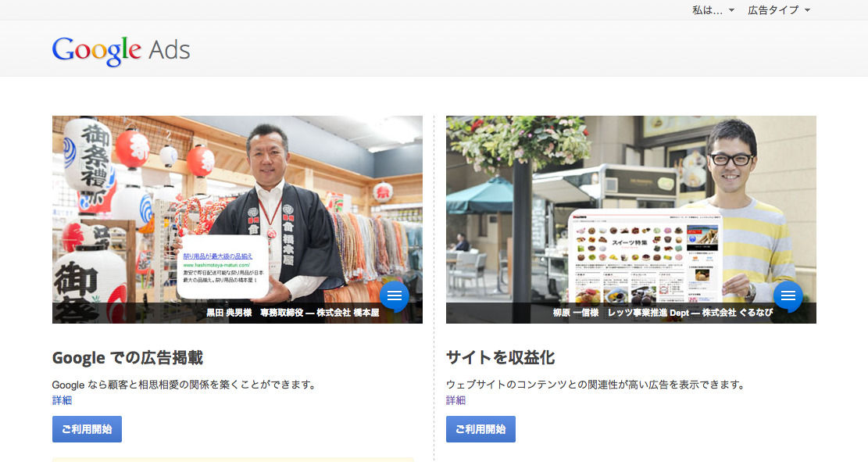This screenshot has height=462, width=868.
Task: Click the sample ad card 祭り用品が最大級の品揃え
Action: 223,267
